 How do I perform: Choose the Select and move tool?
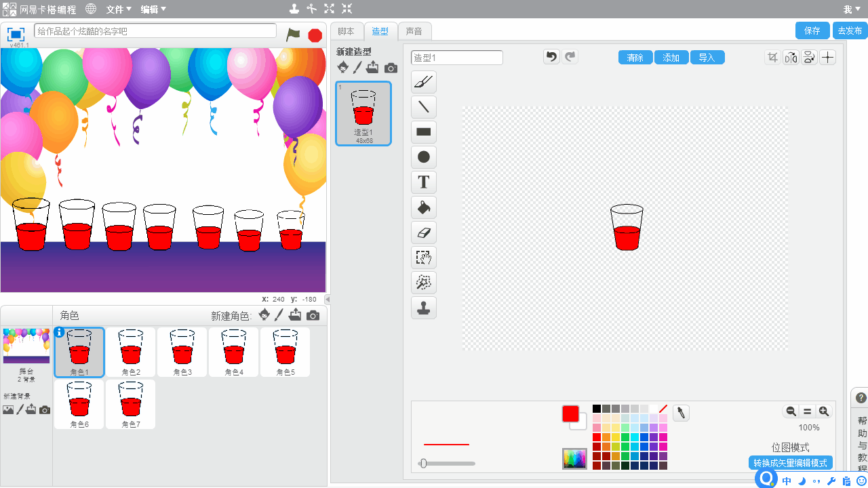coord(424,258)
